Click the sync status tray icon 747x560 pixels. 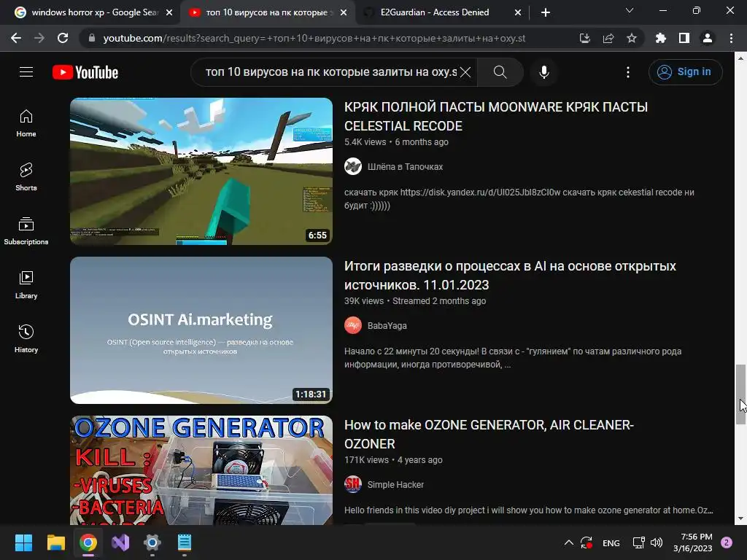(587, 542)
